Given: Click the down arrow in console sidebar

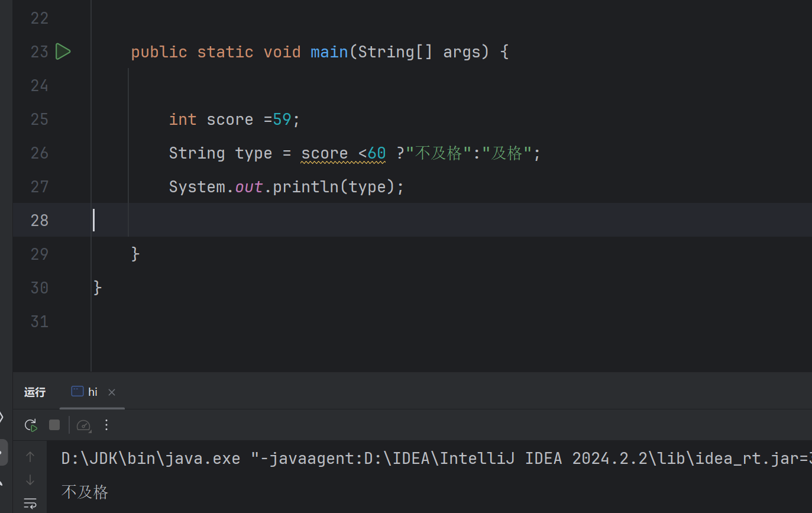Looking at the screenshot, I should (30, 480).
